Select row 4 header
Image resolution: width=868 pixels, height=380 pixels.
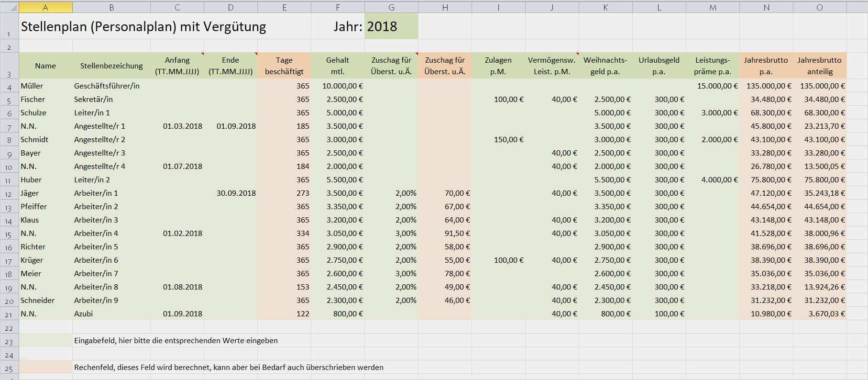click(x=9, y=87)
